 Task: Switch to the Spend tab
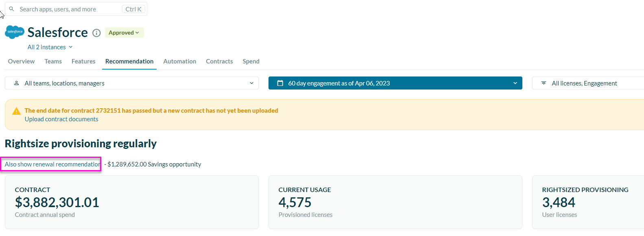[x=251, y=61]
